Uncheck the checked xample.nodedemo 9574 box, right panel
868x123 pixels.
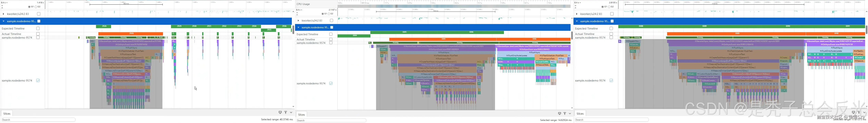click(611, 80)
